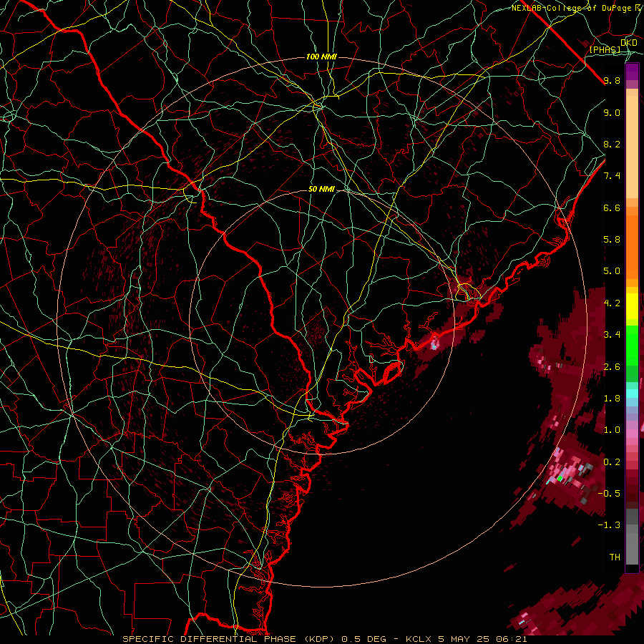Click the 4.2 color scale value

click(612, 303)
